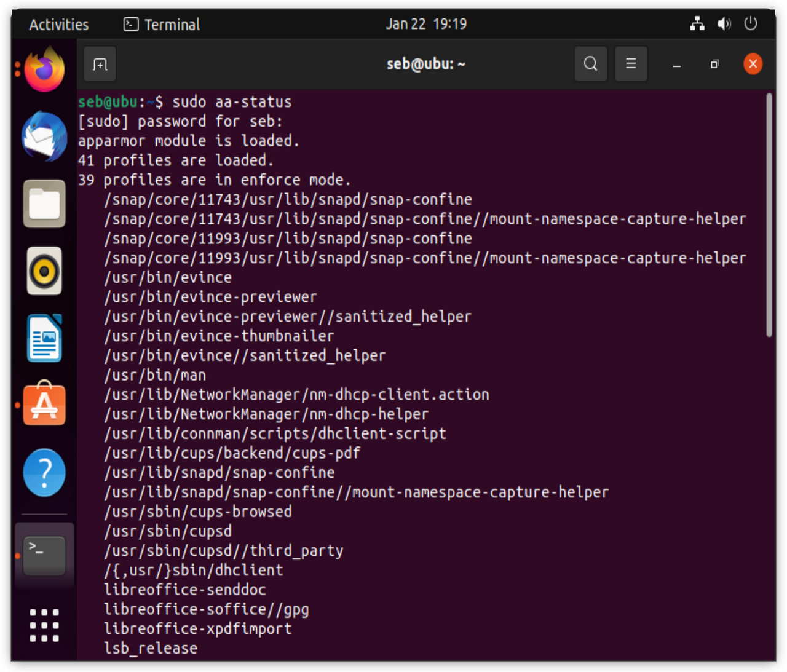Open the Files manager in dock

pyautogui.click(x=44, y=204)
